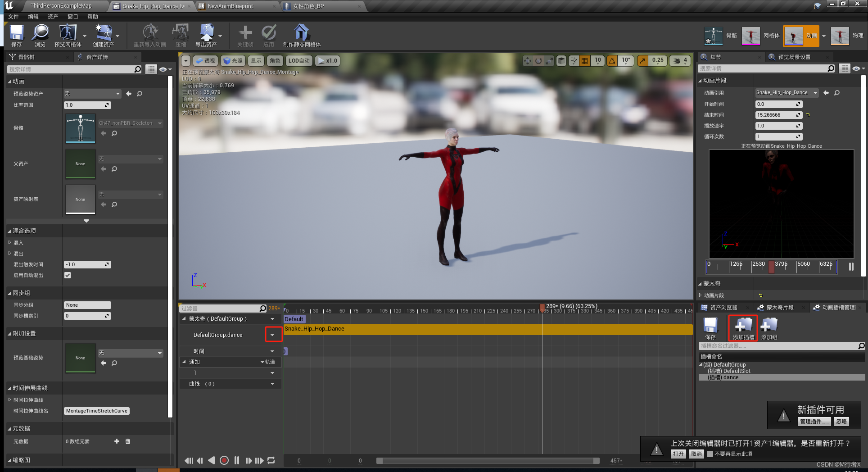Open visibility eye options in 资产详情 panel
Image resolution: width=868 pixels, height=472 pixels.
coord(165,69)
